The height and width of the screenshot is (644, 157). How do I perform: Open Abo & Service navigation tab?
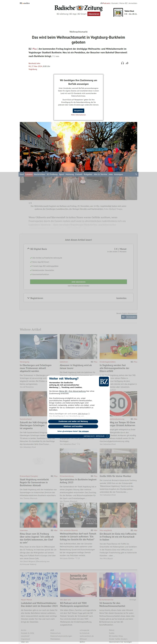100,174
